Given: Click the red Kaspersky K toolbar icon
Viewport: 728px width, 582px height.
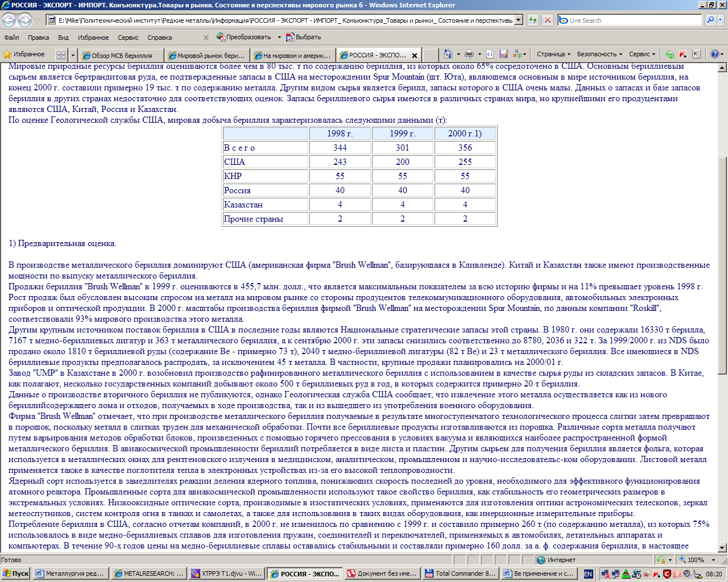Looking at the screenshot, I should 682,55.
